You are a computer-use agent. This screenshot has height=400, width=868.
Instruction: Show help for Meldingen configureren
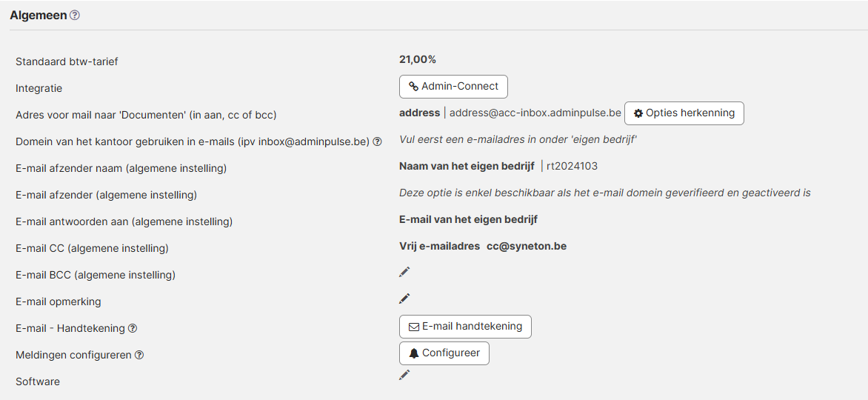pyautogui.click(x=138, y=356)
